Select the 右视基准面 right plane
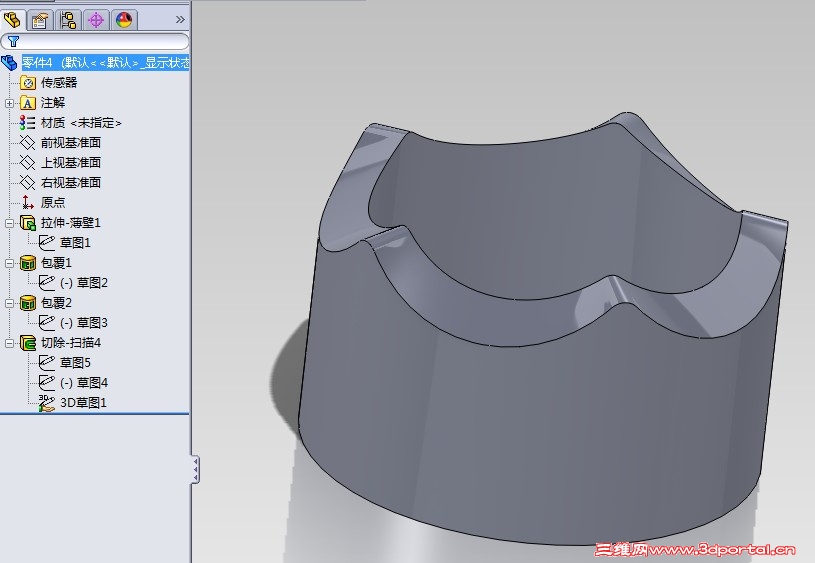The image size is (815, 563). click(x=71, y=182)
